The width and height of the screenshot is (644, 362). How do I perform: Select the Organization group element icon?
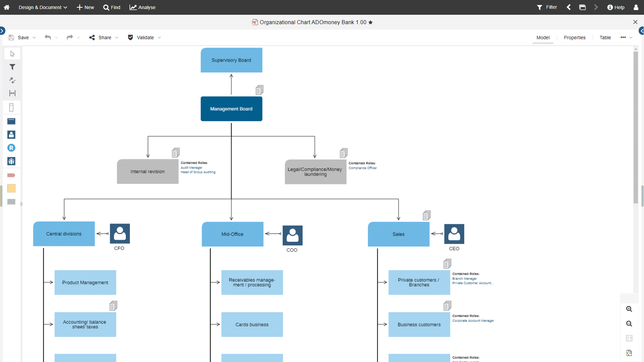tap(11, 161)
